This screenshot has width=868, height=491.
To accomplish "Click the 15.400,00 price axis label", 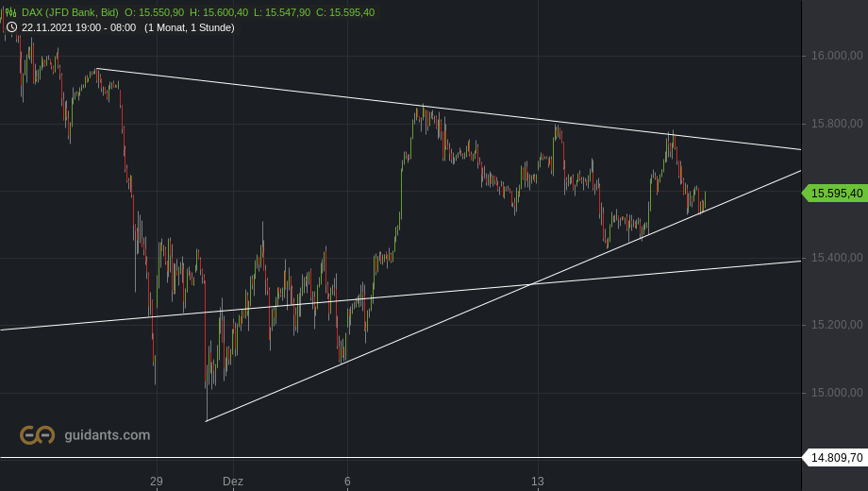I will tap(838, 258).
